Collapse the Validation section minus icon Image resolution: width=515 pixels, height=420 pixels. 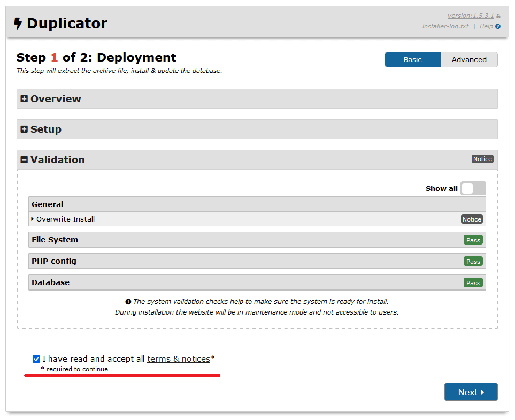24,160
